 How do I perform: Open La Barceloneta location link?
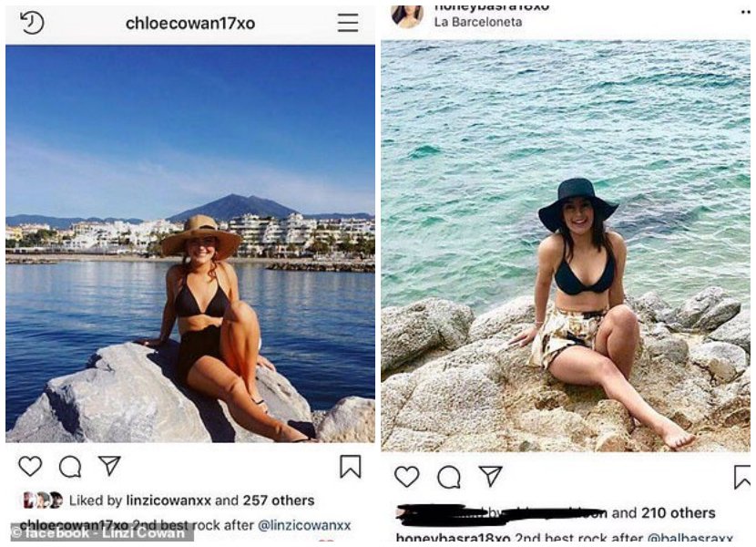coord(478,22)
